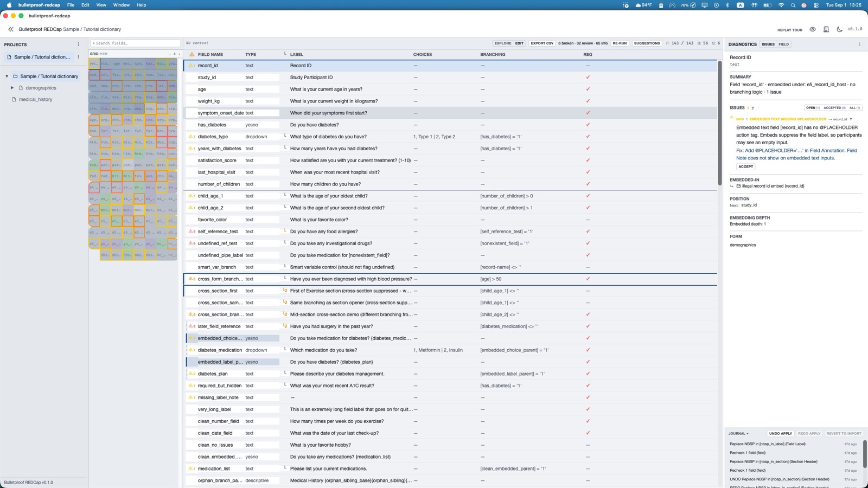Expand the demographics tree node
Viewport: 868px width, 488px height.
[12, 88]
